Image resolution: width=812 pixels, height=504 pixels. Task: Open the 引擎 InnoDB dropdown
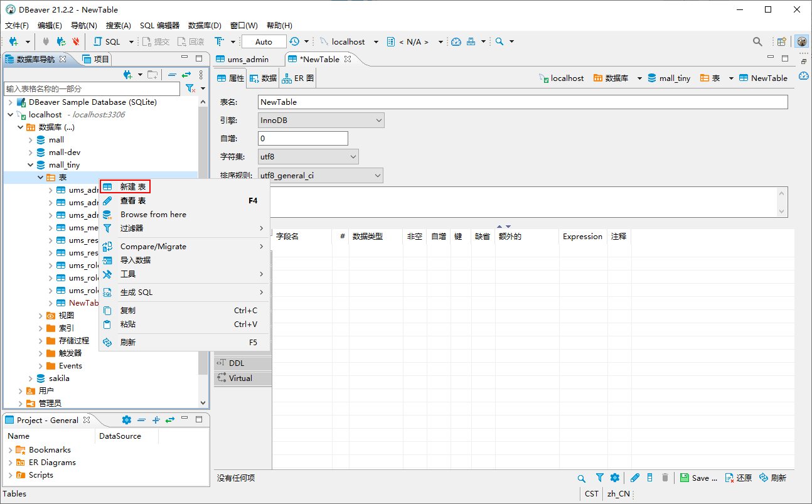coord(321,121)
